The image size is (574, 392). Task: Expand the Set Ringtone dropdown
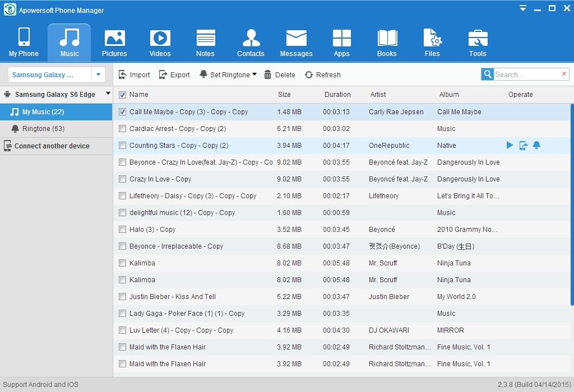(254, 74)
